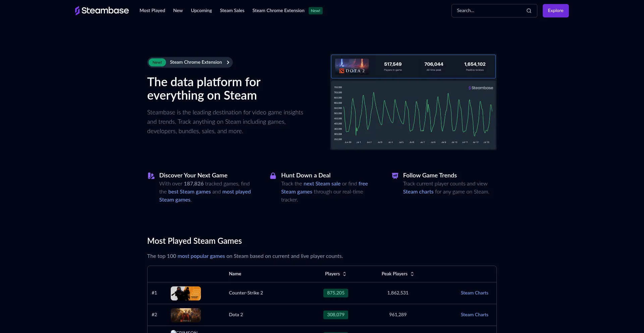Screen dimensions: 644x333
Task: Open Steam Charts for Dota 2
Action: 474,315
